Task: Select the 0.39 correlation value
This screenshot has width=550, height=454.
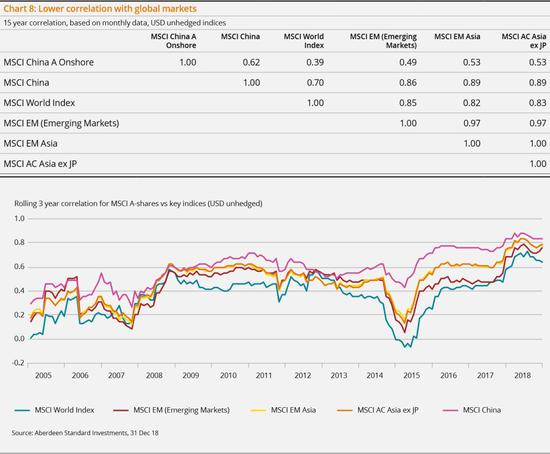Action: tap(315, 62)
